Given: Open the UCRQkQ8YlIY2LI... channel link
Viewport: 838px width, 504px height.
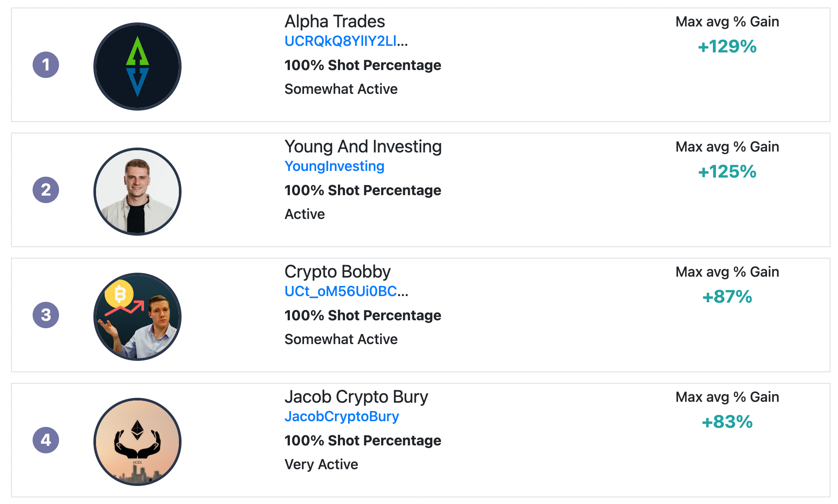Looking at the screenshot, I should pyautogui.click(x=346, y=41).
